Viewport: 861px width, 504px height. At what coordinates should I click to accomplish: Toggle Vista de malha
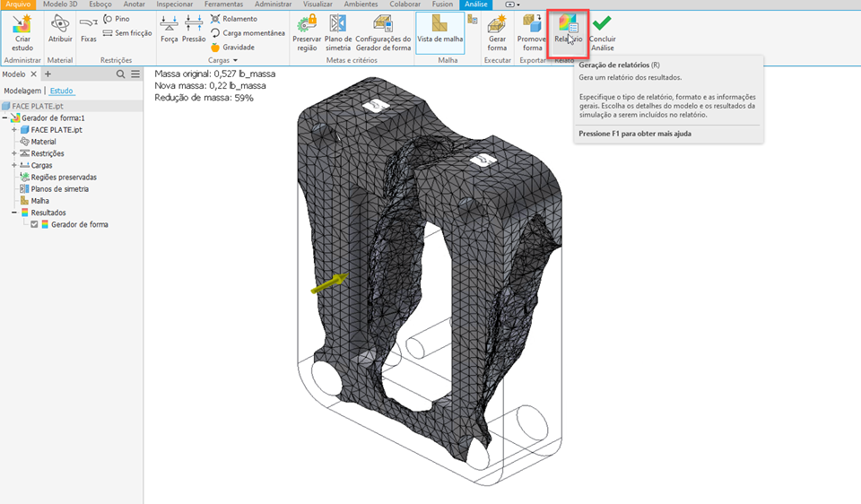[x=439, y=33]
